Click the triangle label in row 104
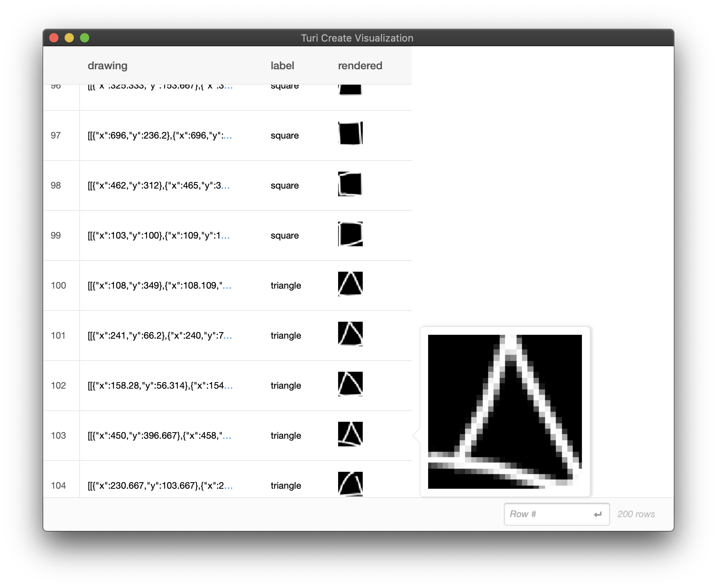 tap(286, 486)
